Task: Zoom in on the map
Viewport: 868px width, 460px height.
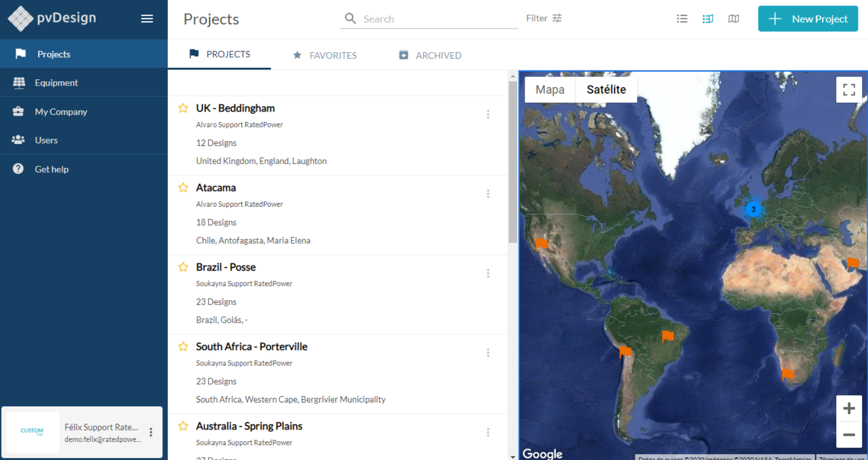Action: [x=849, y=408]
